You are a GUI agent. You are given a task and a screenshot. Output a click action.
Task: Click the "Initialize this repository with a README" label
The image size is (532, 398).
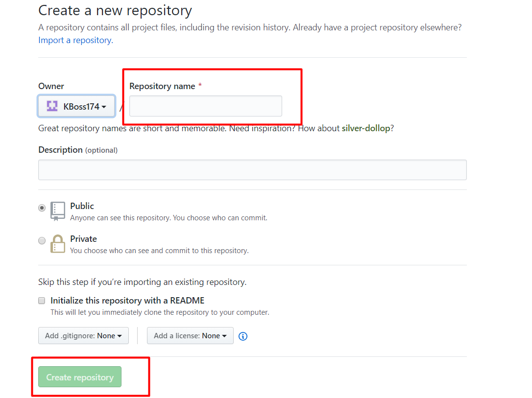coord(127,301)
